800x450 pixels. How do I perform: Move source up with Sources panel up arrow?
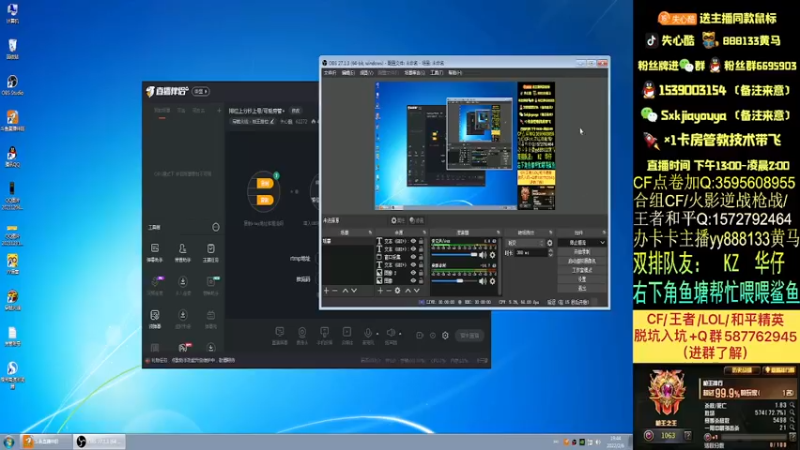click(408, 290)
